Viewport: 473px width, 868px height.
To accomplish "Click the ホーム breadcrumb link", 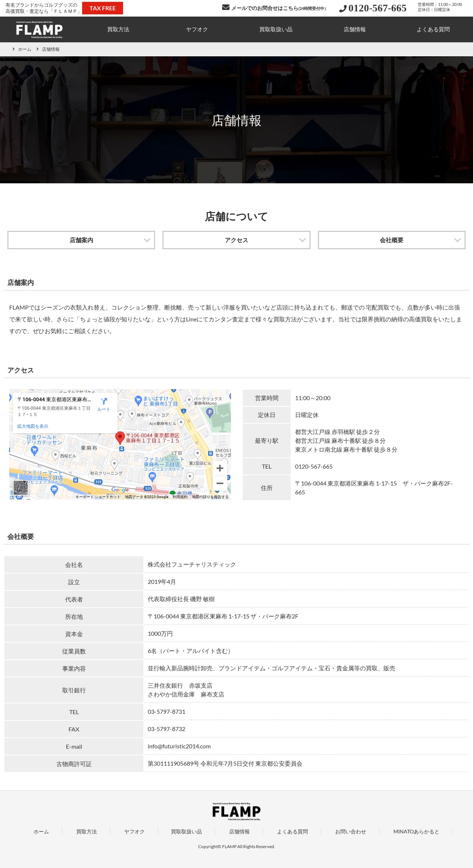I will [x=25, y=49].
